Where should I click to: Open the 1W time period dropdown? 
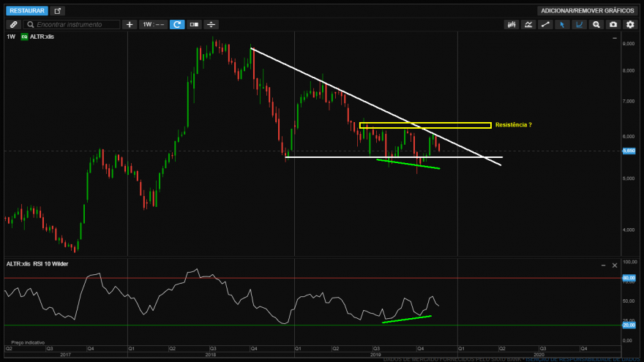(153, 25)
